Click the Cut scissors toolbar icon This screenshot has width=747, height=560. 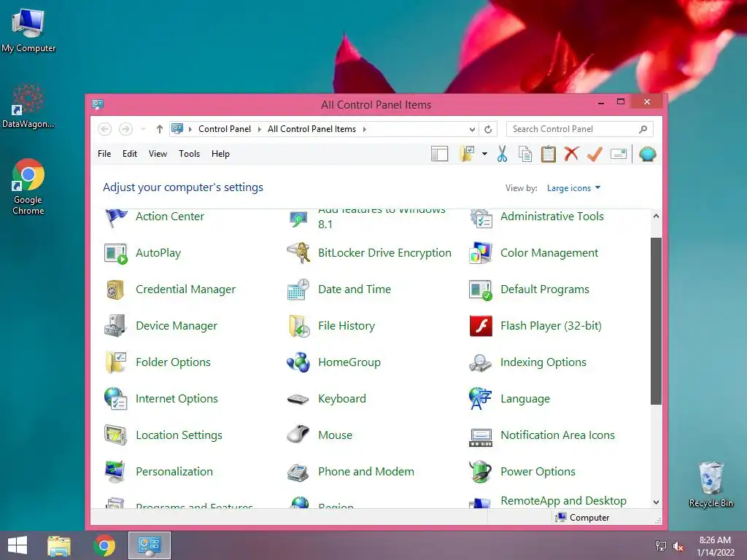502,154
